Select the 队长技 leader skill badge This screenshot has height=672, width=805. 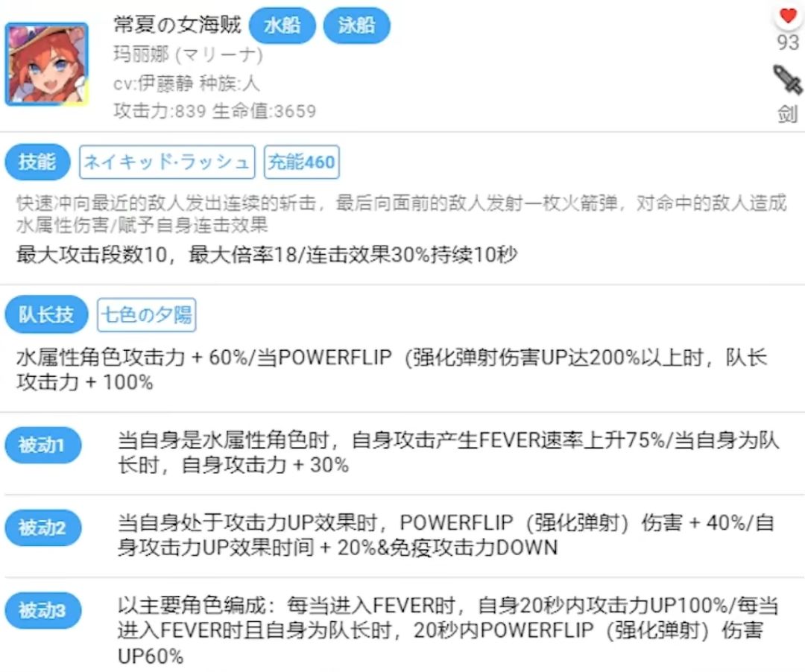click(x=46, y=314)
